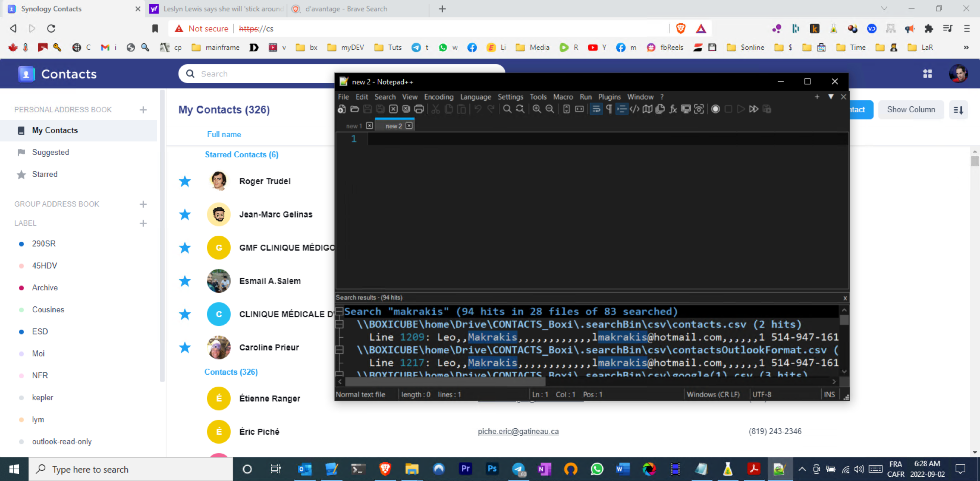This screenshot has height=481, width=980.
Task: Unstar the Caroline Prieur contact
Action: point(185,348)
